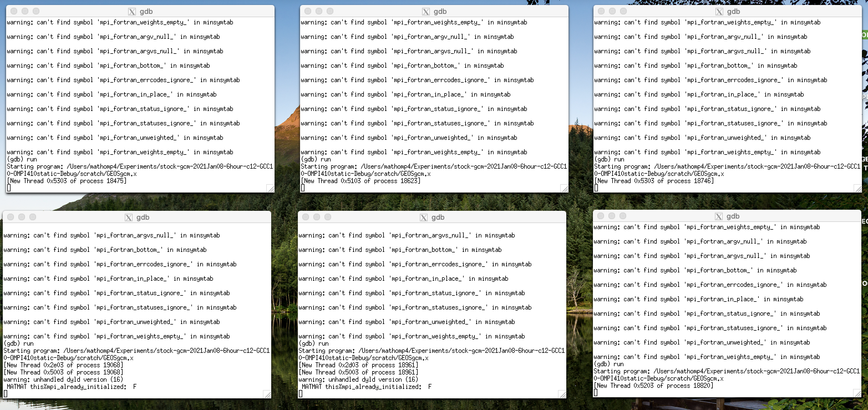Click X11 icon in process 18820 gdb window title
This screenshot has width=868, height=410.
(719, 216)
